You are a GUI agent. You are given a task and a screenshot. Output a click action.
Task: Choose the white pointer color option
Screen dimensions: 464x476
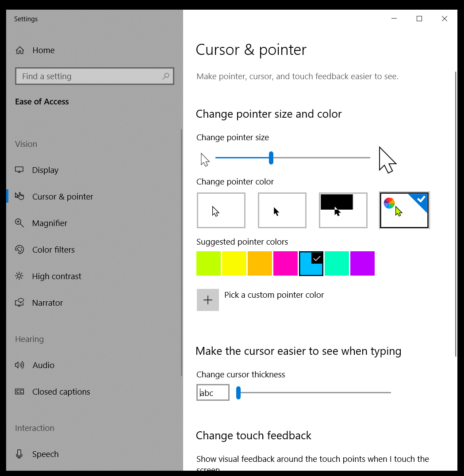[221, 211]
